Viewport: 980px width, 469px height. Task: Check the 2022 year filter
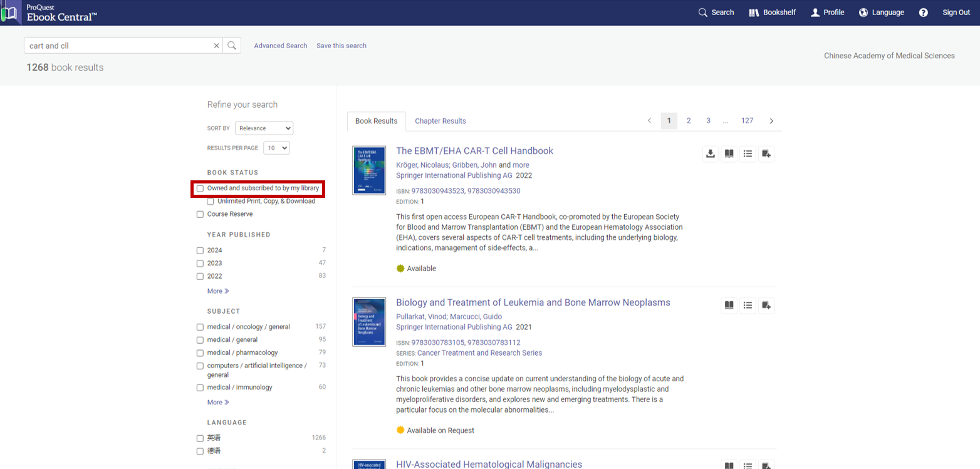point(201,276)
